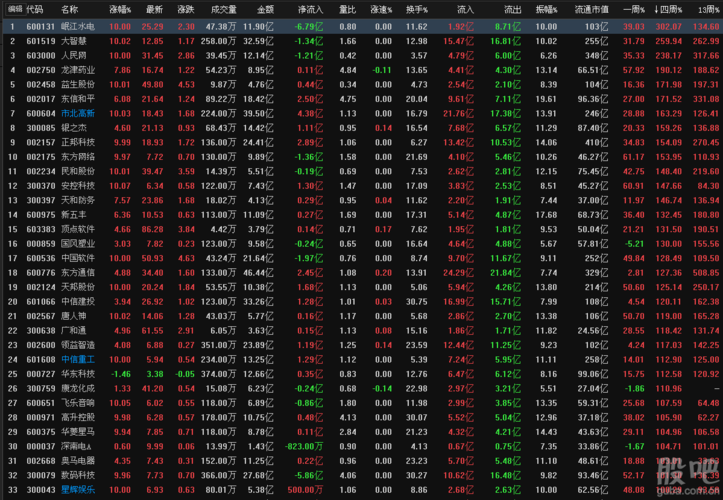Select stock name 东方通信
Image resolution: width=723 pixels, height=500 pixels.
click(x=78, y=273)
